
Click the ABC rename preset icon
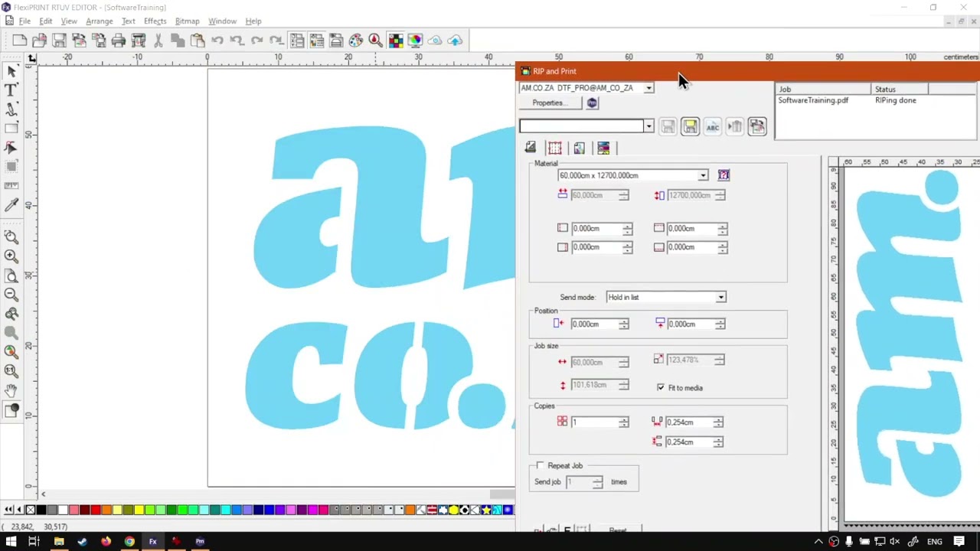[712, 126]
